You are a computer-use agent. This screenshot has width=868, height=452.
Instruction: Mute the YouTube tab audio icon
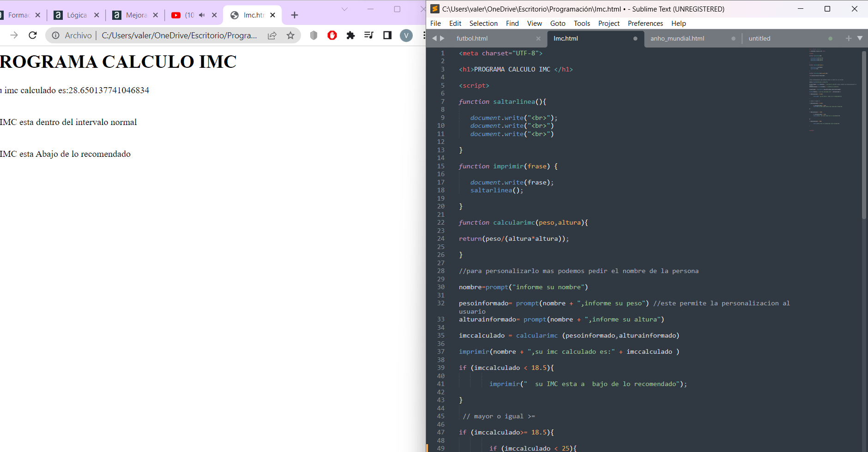(202, 15)
